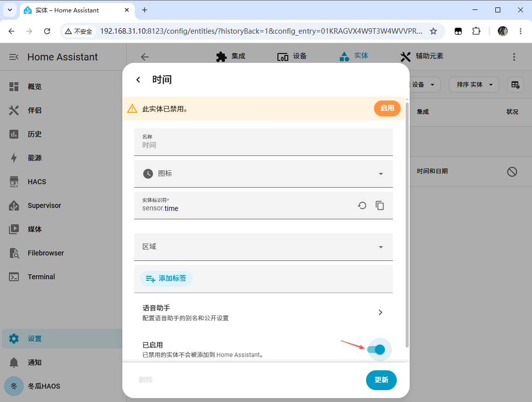Open 能源 energy in sidebar
The image size is (532, 402).
(x=62, y=158)
